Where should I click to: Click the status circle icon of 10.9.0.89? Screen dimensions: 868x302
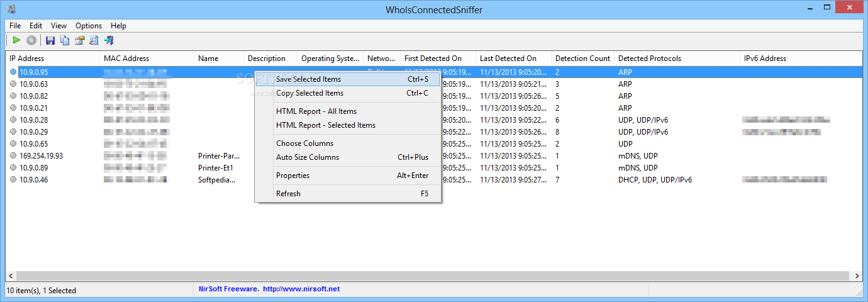[x=13, y=168]
